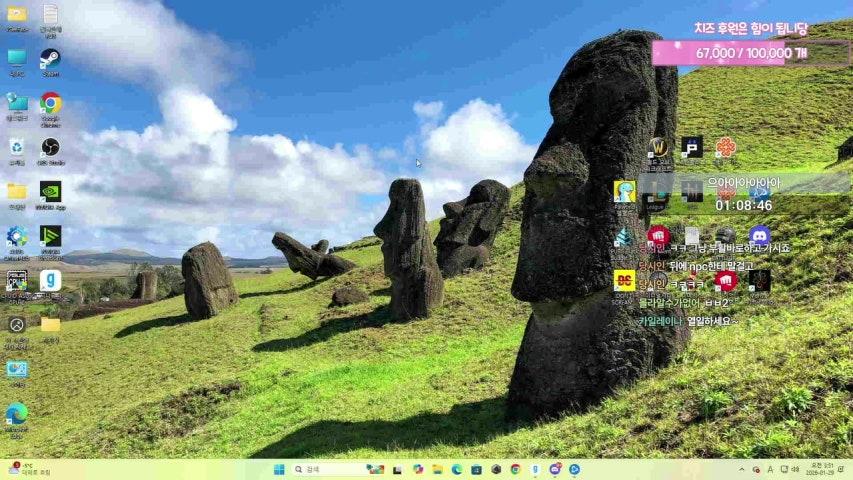
Task: Open the Steam desktop shortcut
Action: tap(49, 59)
